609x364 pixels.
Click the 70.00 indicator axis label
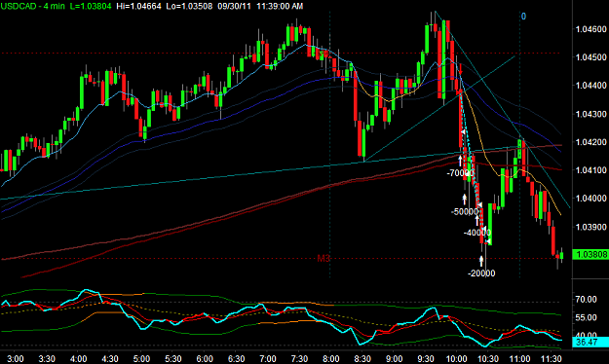click(x=586, y=299)
